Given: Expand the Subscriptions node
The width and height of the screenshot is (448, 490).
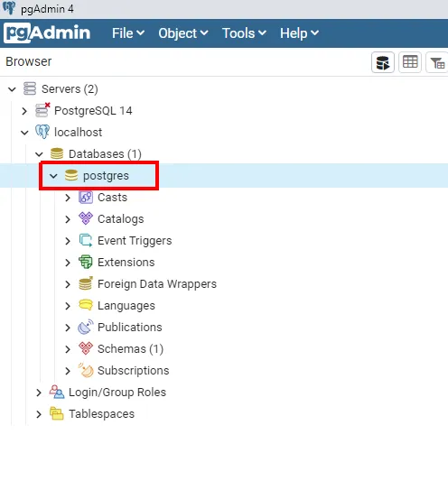Looking at the screenshot, I should click(x=68, y=371).
